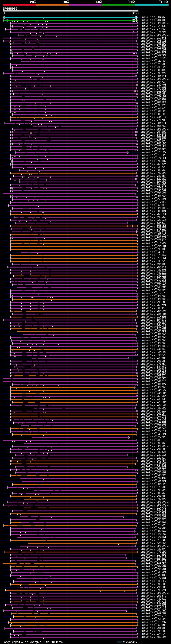
Task: Click the green alignment bar of Q84X82
Action: point(71,20)
